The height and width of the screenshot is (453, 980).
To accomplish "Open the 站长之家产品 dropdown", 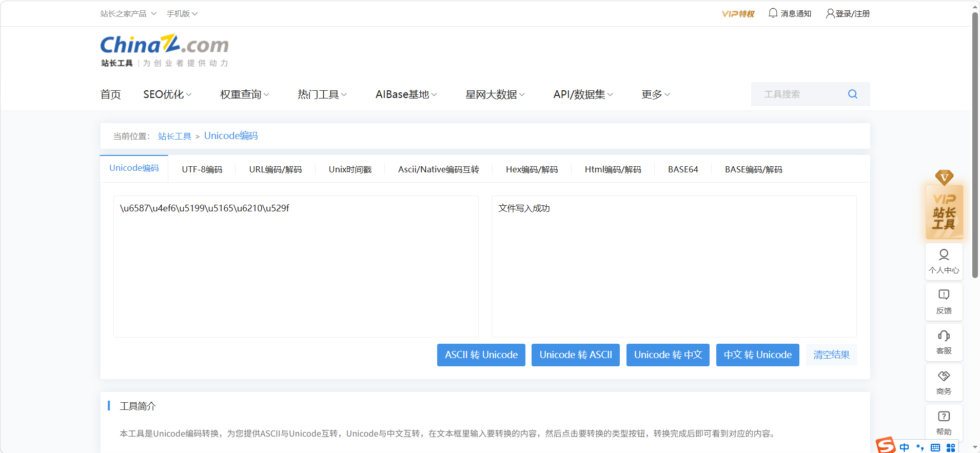I will (128, 14).
